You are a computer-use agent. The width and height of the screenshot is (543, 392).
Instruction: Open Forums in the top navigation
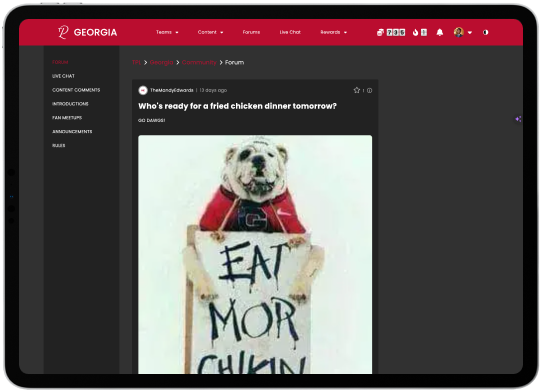251,32
